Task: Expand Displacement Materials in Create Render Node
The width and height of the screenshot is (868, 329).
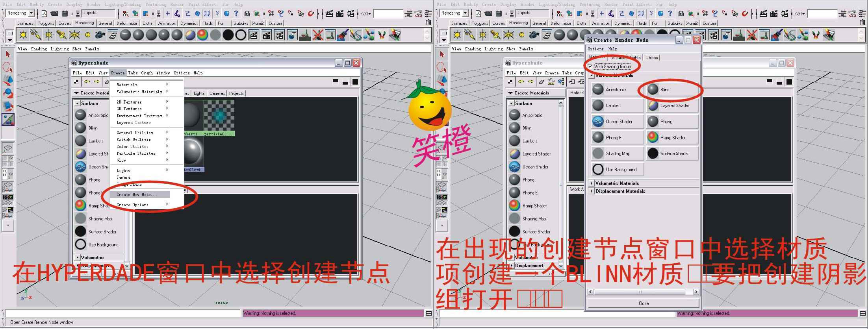Action: click(x=592, y=191)
